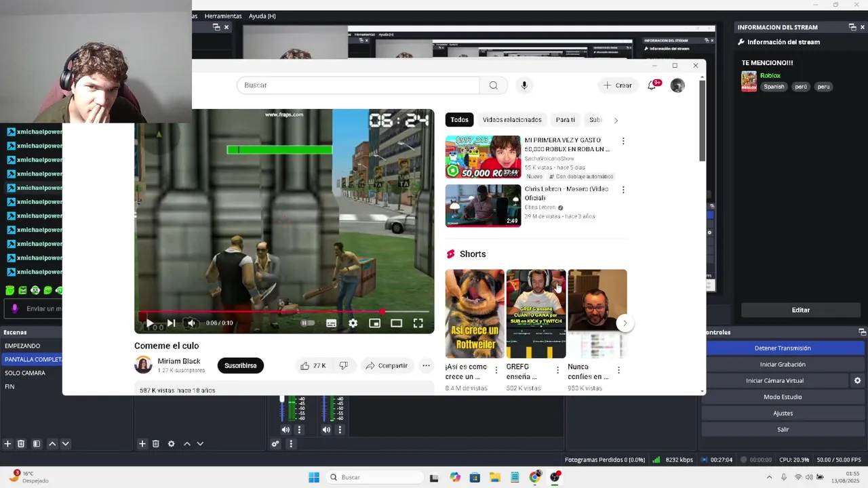Open the 50,000 ROBUX video thumbnail
This screenshot has width=868, height=488.
click(x=483, y=157)
